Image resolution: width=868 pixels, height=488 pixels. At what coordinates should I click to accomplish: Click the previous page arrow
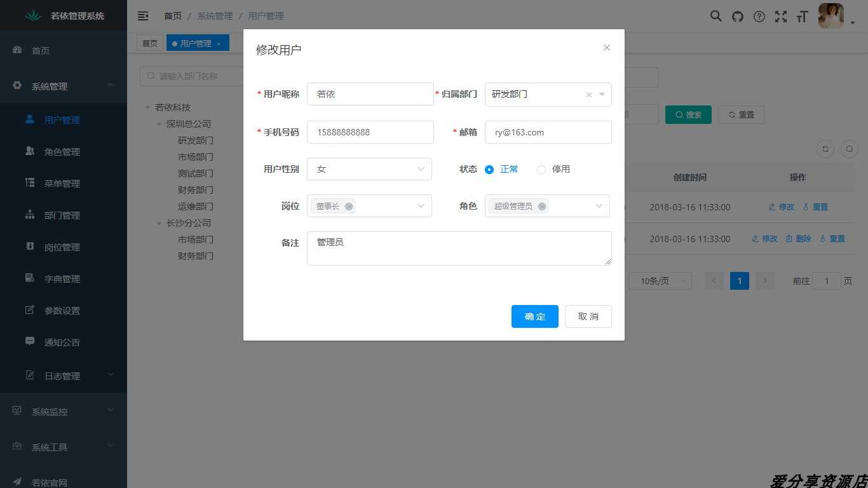coord(714,281)
